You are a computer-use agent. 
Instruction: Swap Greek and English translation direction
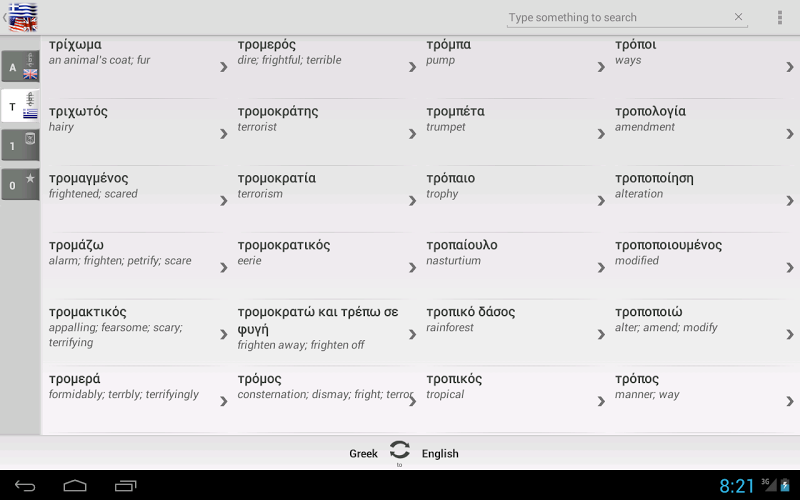tap(400, 451)
